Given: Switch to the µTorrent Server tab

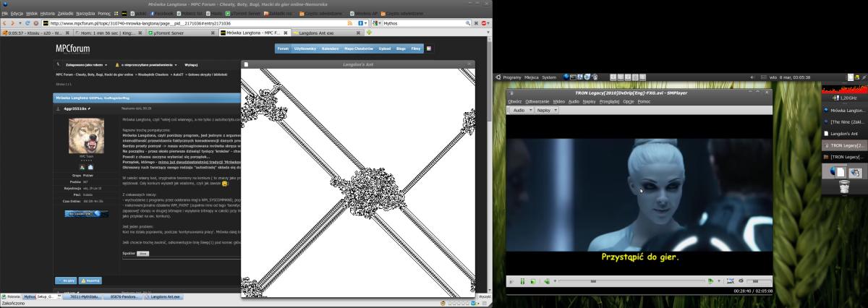Looking at the screenshot, I should 181,33.
